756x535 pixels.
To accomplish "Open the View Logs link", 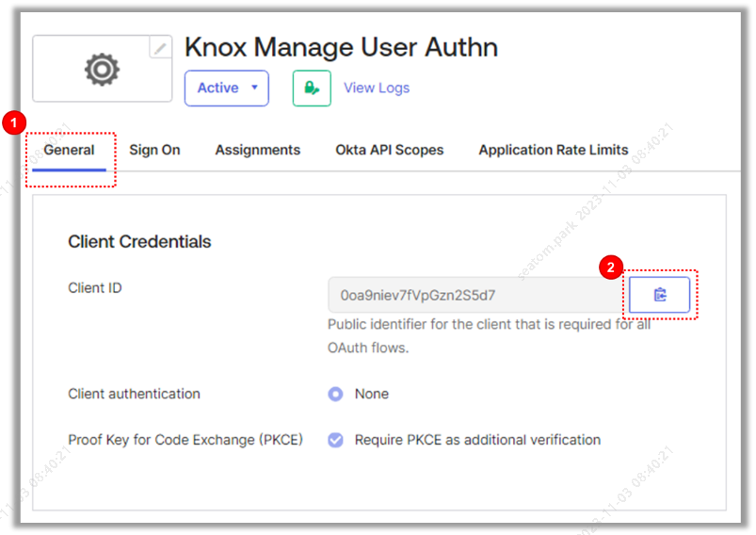I will pos(377,88).
